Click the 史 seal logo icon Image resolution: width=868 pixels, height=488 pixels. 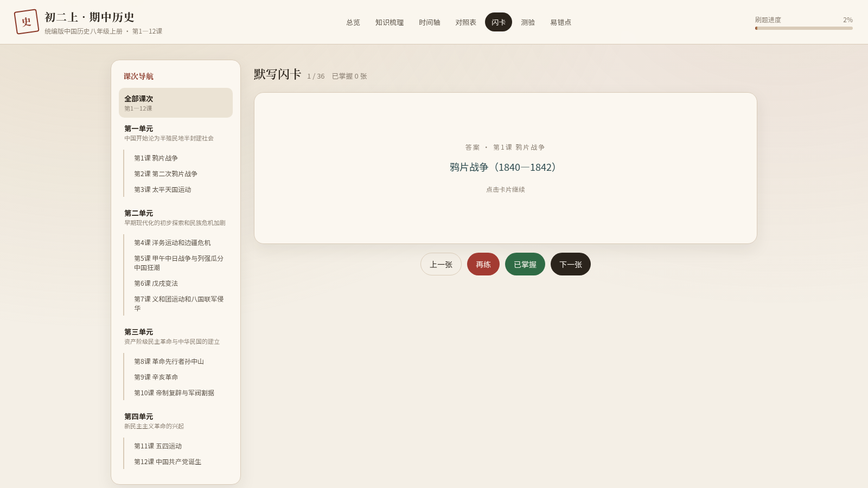click(27, 22)
